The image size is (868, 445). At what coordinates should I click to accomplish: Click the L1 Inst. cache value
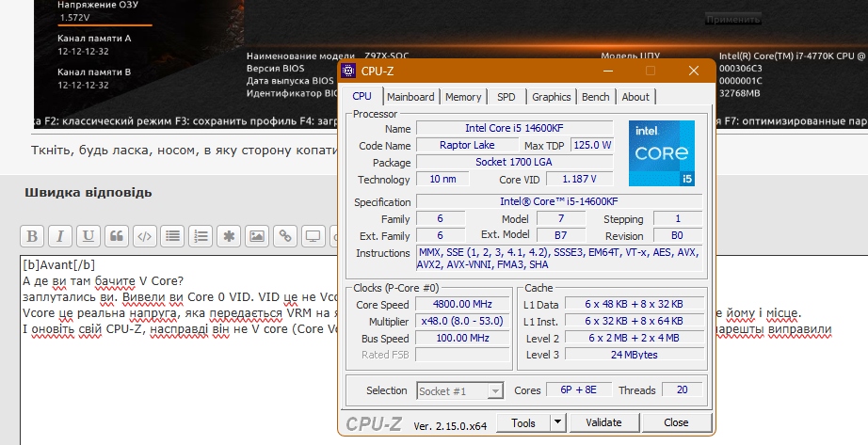click(634, 321)
